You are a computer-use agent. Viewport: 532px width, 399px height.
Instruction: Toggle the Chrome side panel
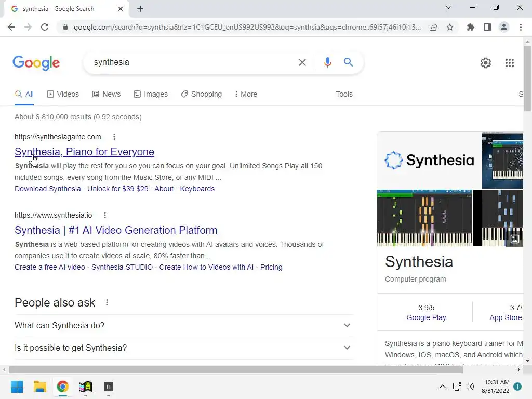487,27
